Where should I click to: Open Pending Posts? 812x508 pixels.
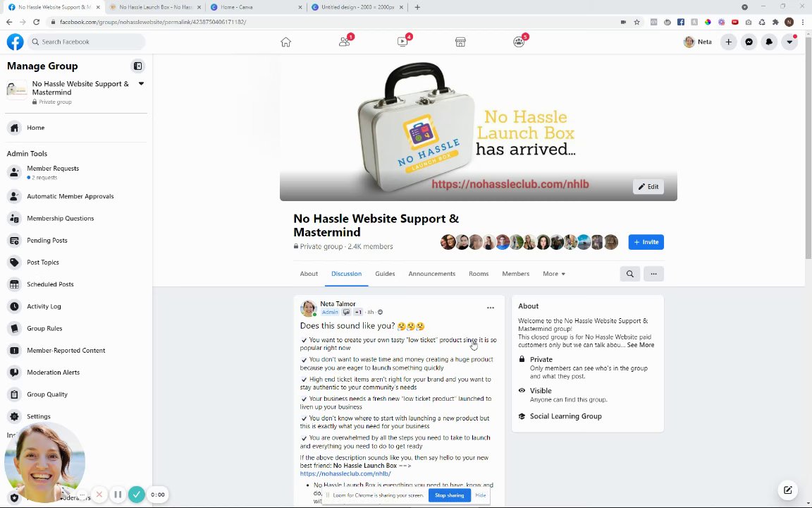[77, 241]
